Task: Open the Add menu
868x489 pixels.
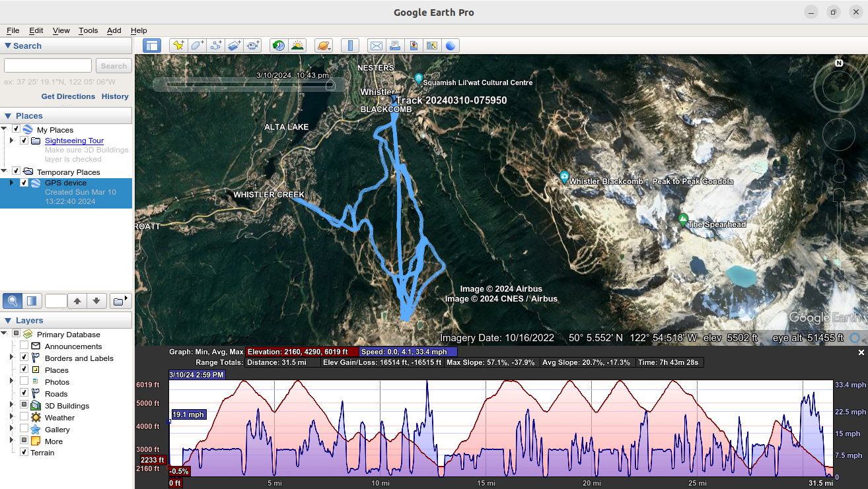Action: click(x=114, y=30)
